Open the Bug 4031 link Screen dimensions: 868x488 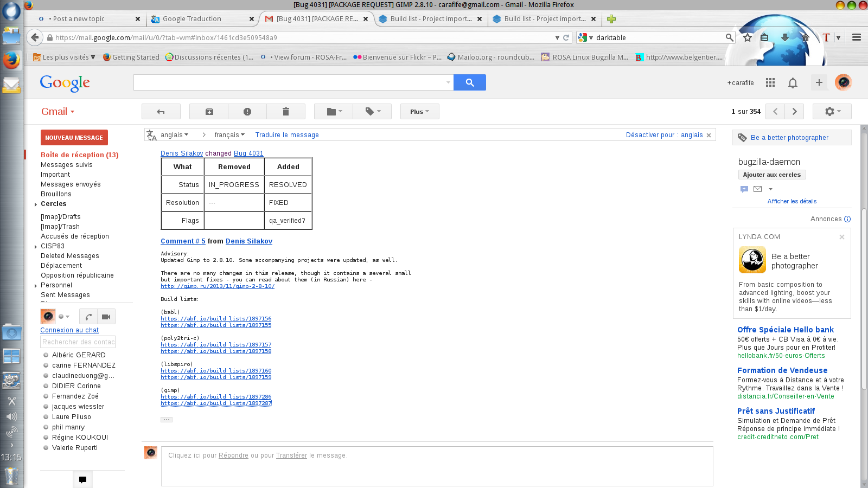coord(248,153)
